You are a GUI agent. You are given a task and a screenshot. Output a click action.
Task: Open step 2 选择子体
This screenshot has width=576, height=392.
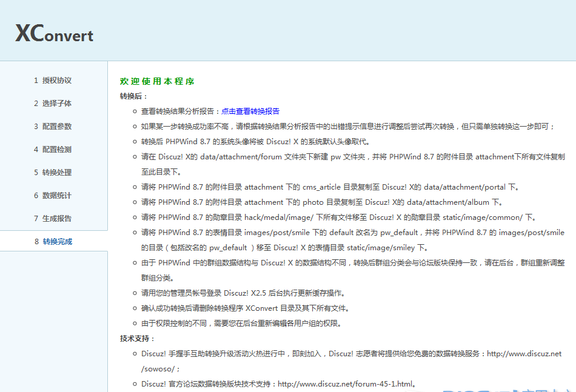tap(53, 103)
